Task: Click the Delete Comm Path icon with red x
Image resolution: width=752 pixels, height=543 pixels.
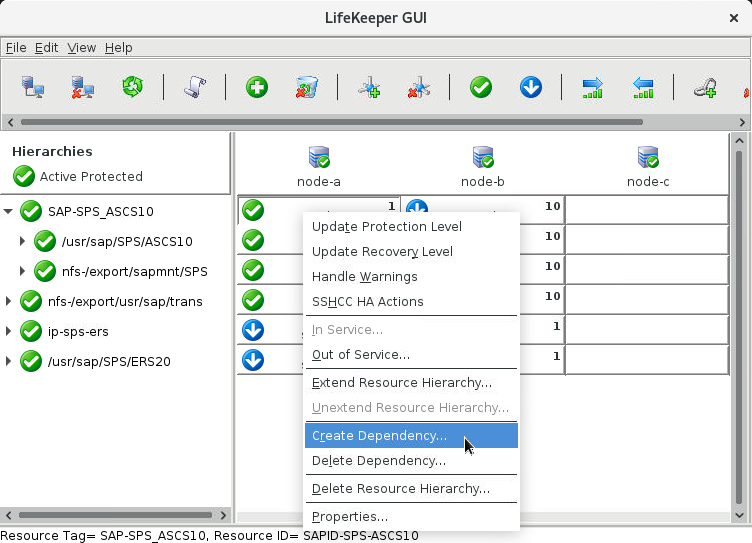Action: [x=419, y=87]
